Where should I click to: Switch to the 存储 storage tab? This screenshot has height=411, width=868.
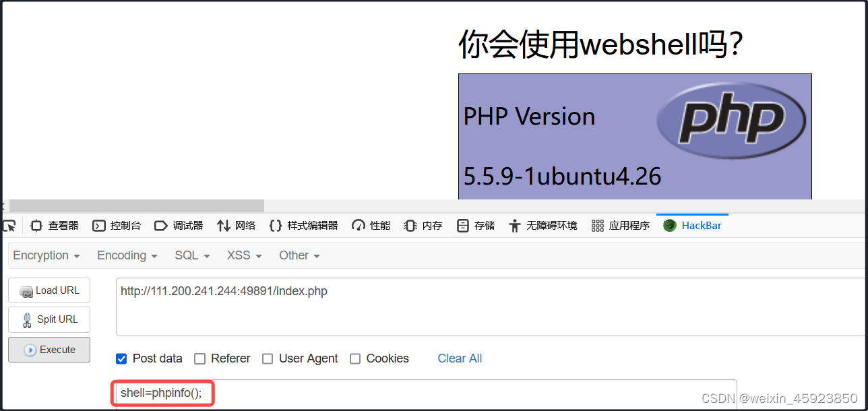[476, 226]
